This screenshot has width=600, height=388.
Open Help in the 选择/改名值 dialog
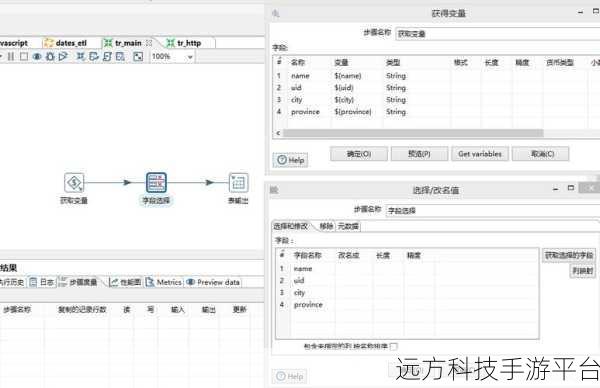coord(290,377)
